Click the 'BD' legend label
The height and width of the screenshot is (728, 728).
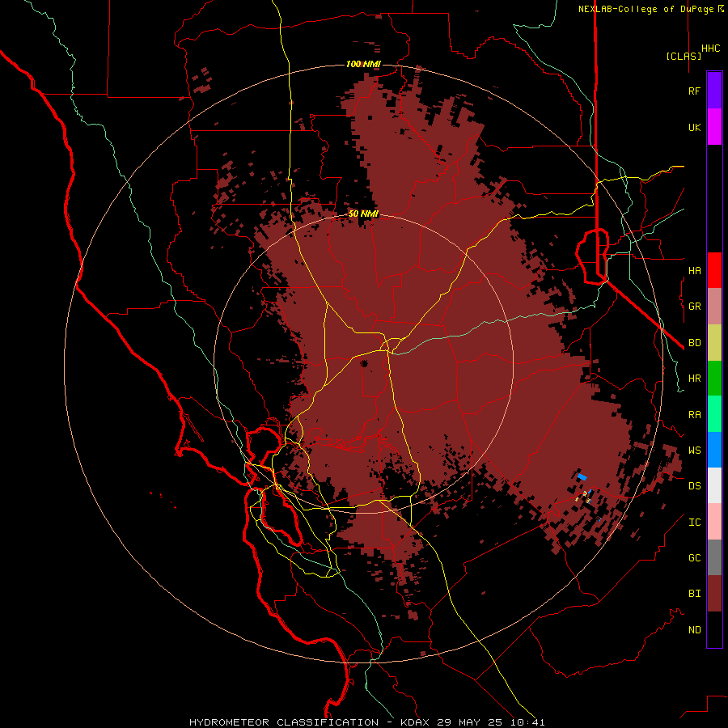(695, 343)
